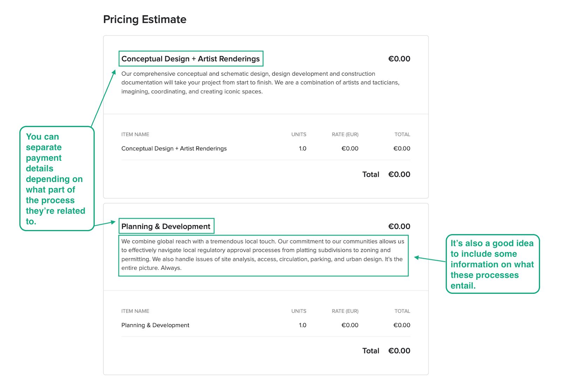Click the 1.0 units value in the Planning & Development row
Viewport: 561px width, 392px height.
(303, 325)
